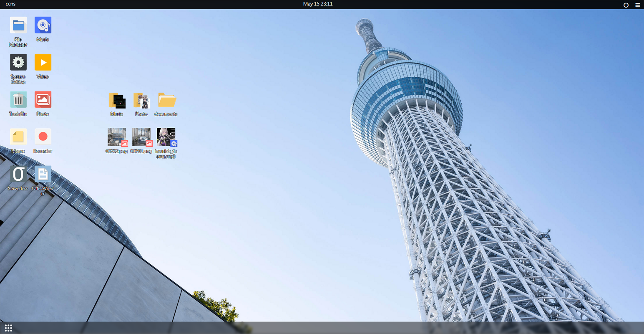Select the 00791.png image file
This screenshot has height=334, width=644.
click(141, 138)
